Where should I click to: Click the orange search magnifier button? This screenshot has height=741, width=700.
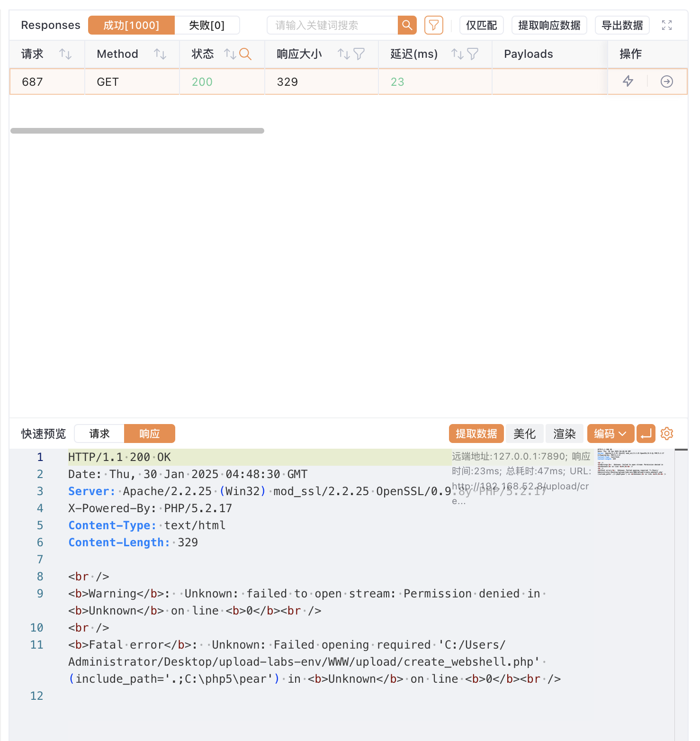coord(407,25)
